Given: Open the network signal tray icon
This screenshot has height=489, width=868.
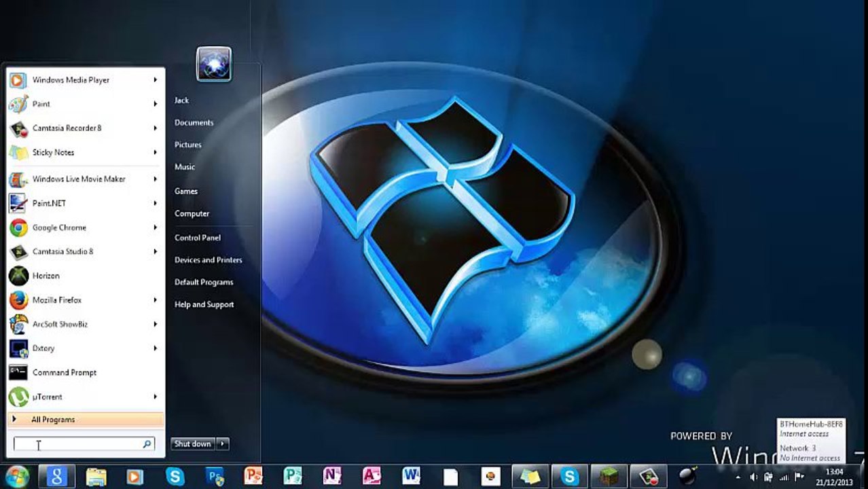Looking at the screenshot, I should tap(784, 477).
